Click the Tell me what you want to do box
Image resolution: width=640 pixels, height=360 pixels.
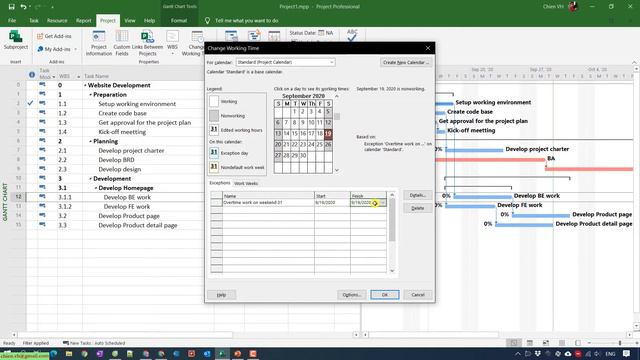pyautogui.click(x=247, y=20)
